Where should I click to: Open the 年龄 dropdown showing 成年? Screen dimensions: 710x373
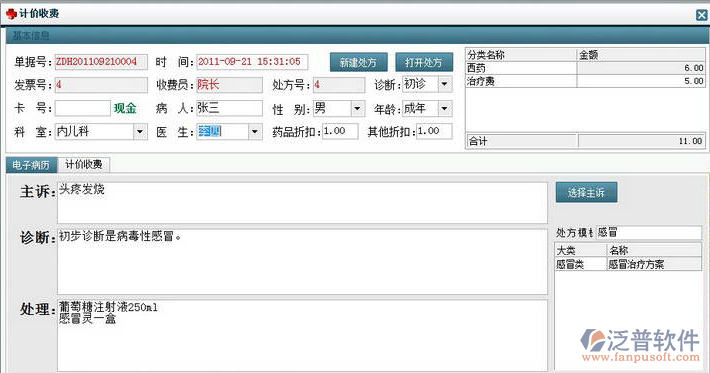click(444, 108)
